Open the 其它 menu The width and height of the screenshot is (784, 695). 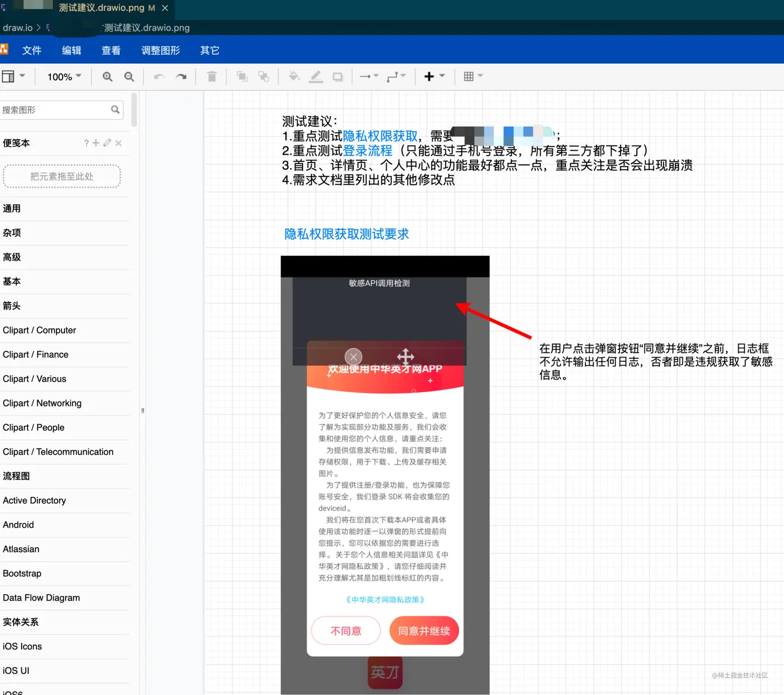coord(210,50)
